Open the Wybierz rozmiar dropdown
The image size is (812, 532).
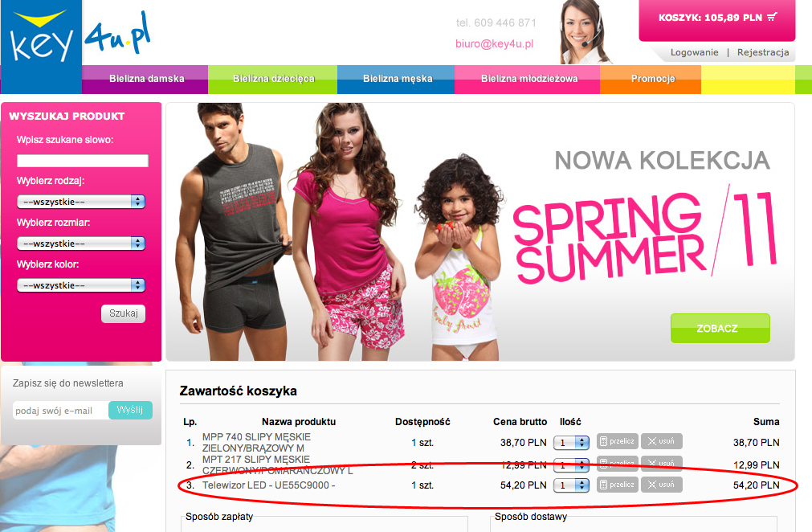tap(81, 243)
